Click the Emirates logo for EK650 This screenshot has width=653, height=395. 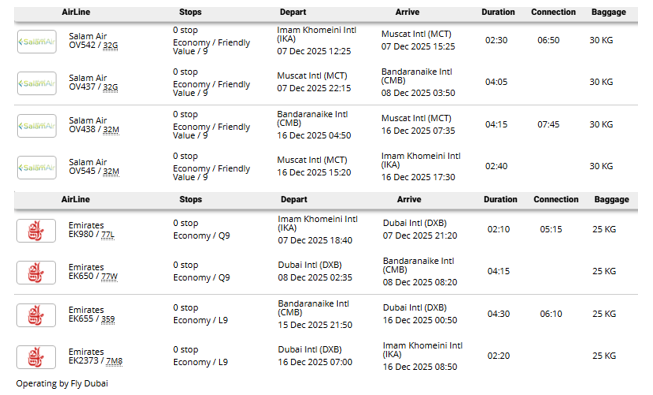pyautogui.click(x=36, y=272)
